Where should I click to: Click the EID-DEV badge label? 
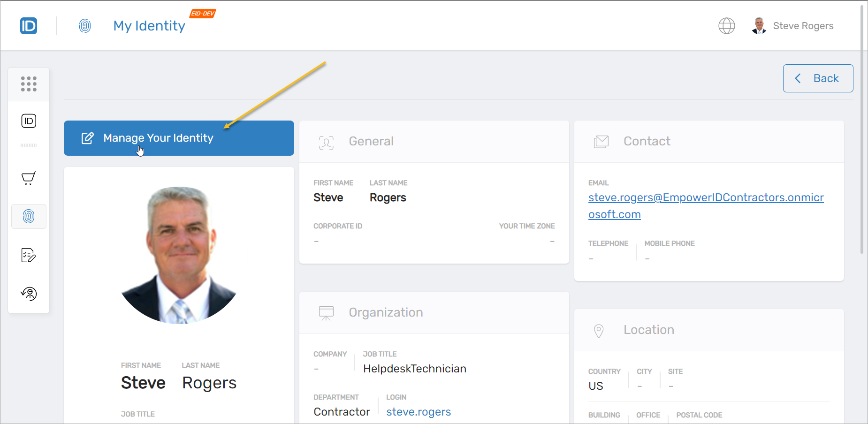pos(202,14)
